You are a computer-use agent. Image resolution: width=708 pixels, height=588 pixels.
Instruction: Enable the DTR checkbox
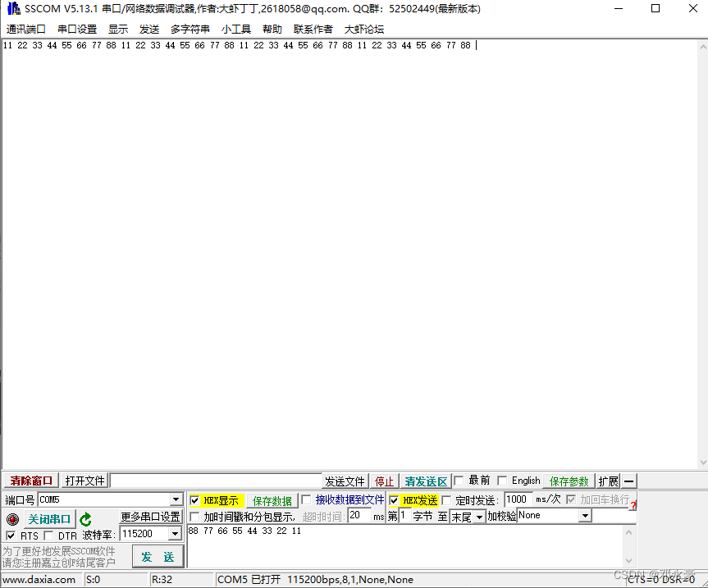48,535
